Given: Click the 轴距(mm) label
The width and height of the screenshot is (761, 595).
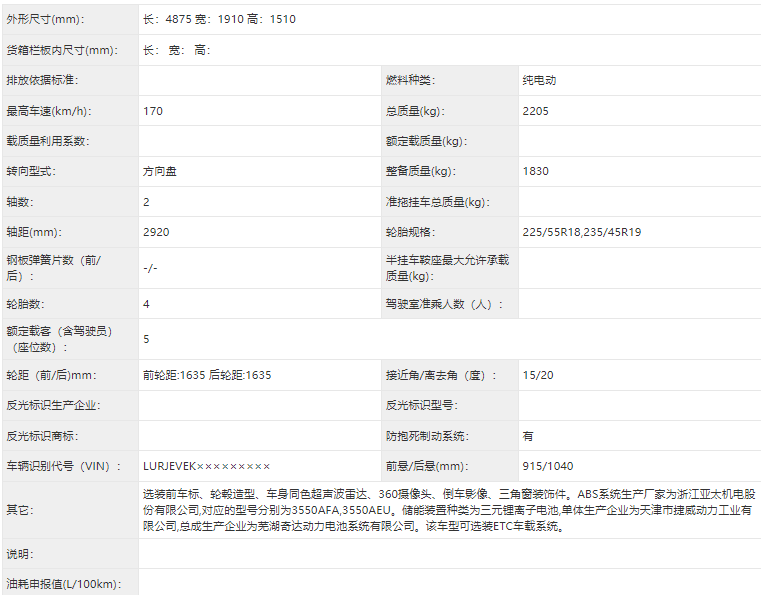Looking at the screenshot, I should click(x=34, y=232).
